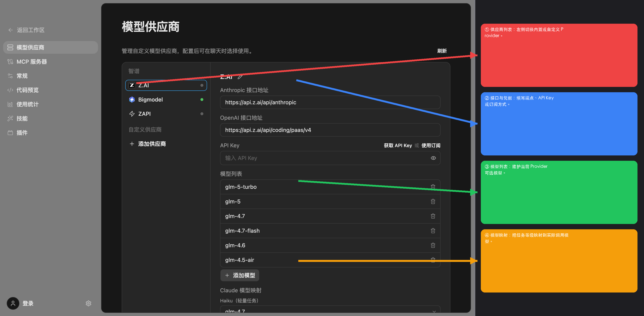
Task: Click Bigmodel green status dot
Action: pyautogui.click(x=202, y=100)
